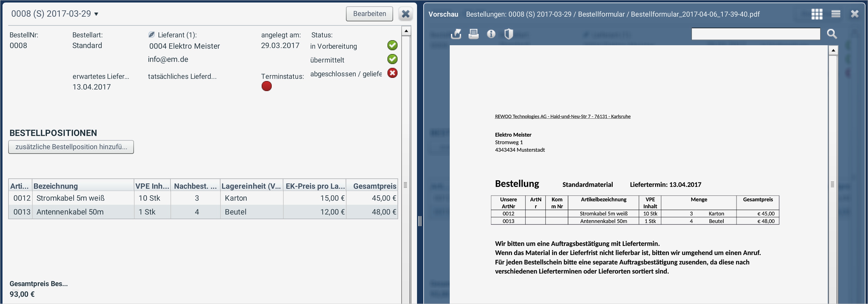The width and height of the screenshot is (868, 304).
Task: Switch preview to list view layout
Action: (x=836, y=14)
